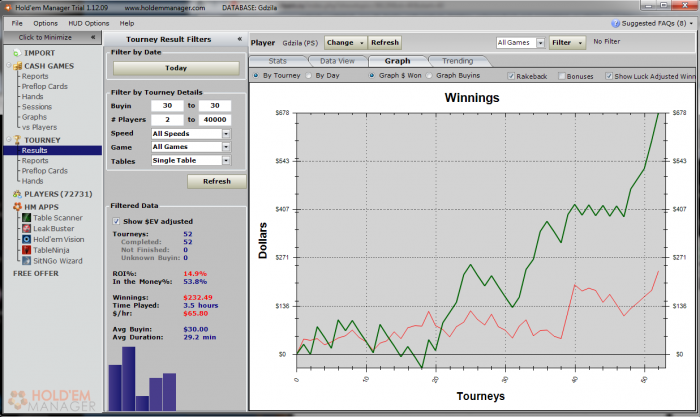
Task: Open the Filter dropdown button
Action: [x=567, y=42]
